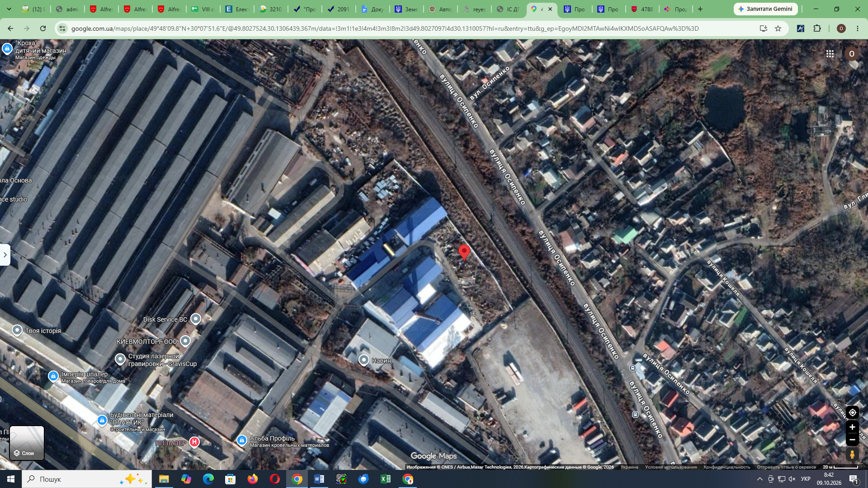Open Условия использования link

click(x=671, y=467)
